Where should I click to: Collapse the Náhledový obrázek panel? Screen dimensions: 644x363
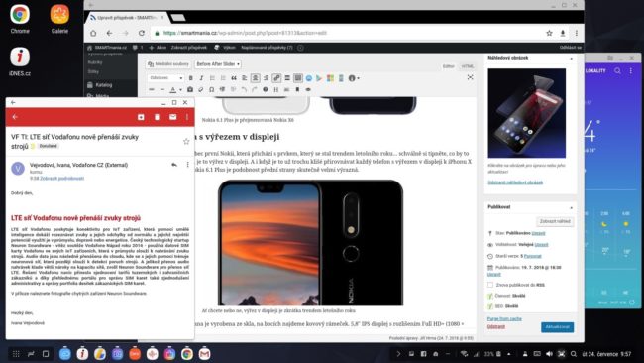point(572,59)
